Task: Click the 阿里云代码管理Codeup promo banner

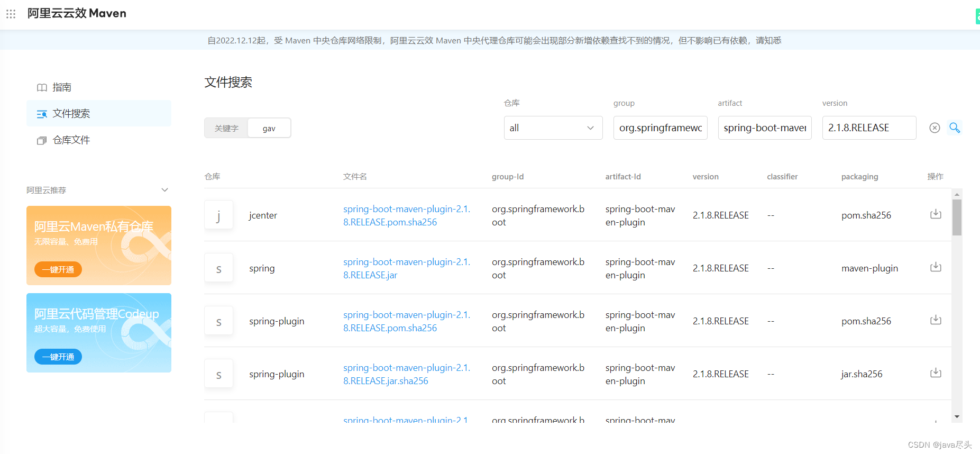Action: pos(99,333)
